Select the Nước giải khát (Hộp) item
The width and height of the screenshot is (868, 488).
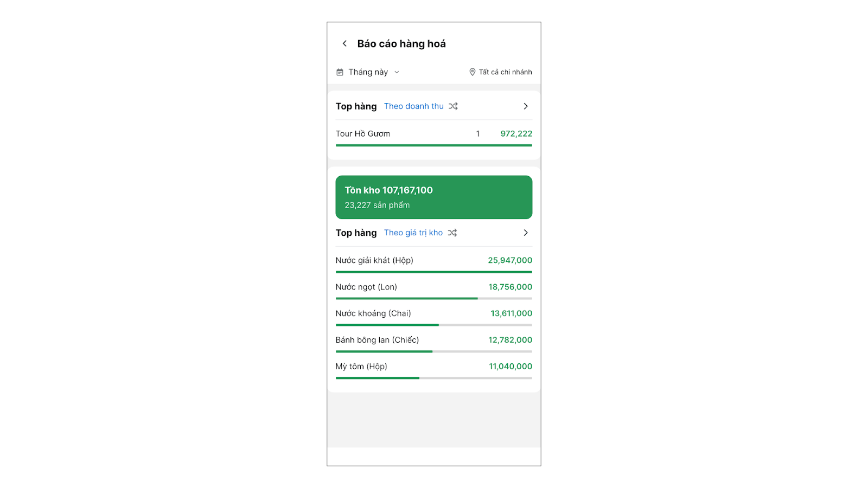[374, 260]
